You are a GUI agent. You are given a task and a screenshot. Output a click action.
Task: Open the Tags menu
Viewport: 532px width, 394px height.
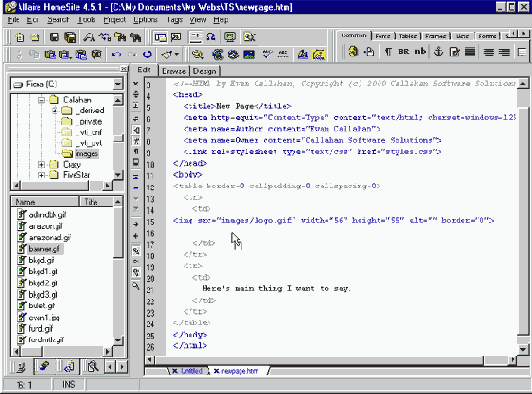(175, 20)
